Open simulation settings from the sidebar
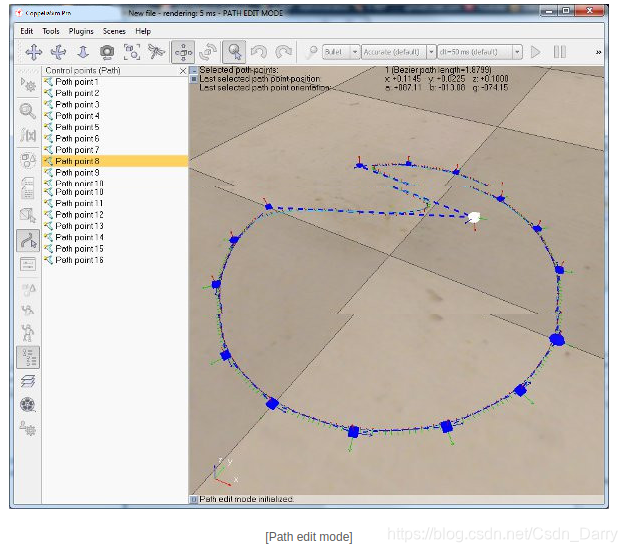The width and height of the screenshot is (627, 552). point(28,85)
